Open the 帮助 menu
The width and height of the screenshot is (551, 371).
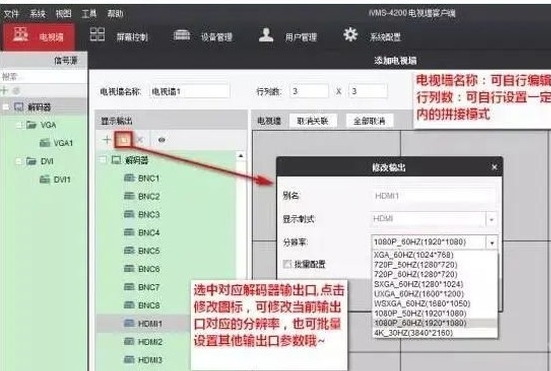(115, 14)
